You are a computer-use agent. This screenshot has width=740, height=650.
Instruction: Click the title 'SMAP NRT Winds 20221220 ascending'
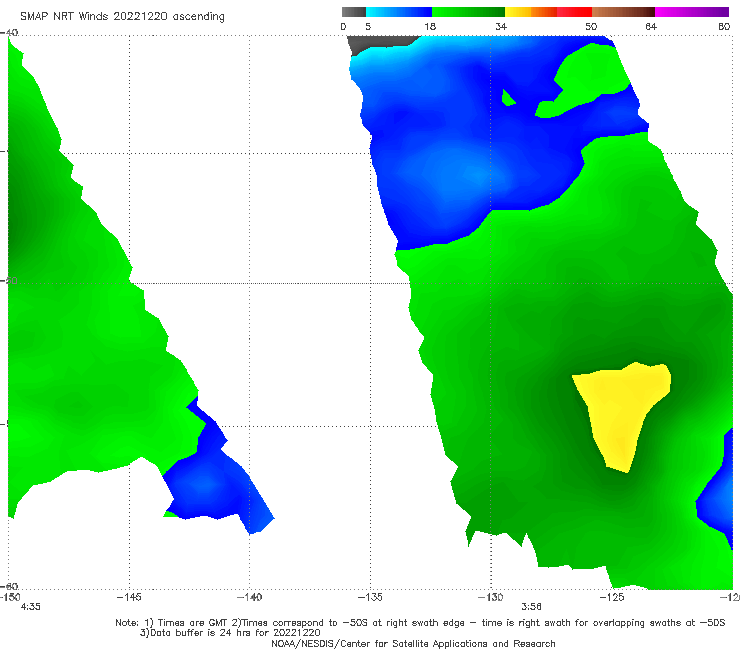point(122,16)
